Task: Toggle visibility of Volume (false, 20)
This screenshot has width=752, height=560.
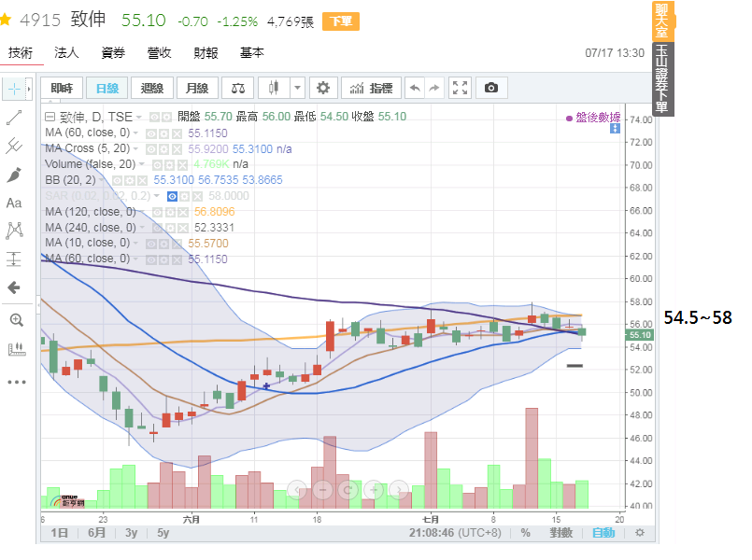Action: (157, 165)
